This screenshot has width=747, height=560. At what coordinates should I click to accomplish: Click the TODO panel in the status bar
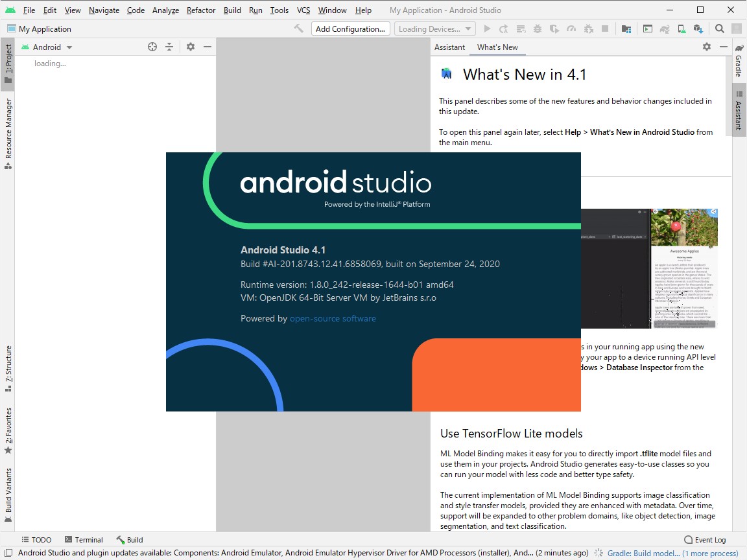[36, 539]
